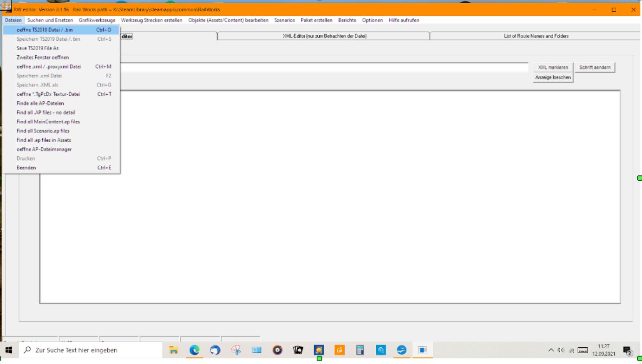Open the Paket erstellen menu
Viewport: 642px width, 364px height.
(316, 20)
